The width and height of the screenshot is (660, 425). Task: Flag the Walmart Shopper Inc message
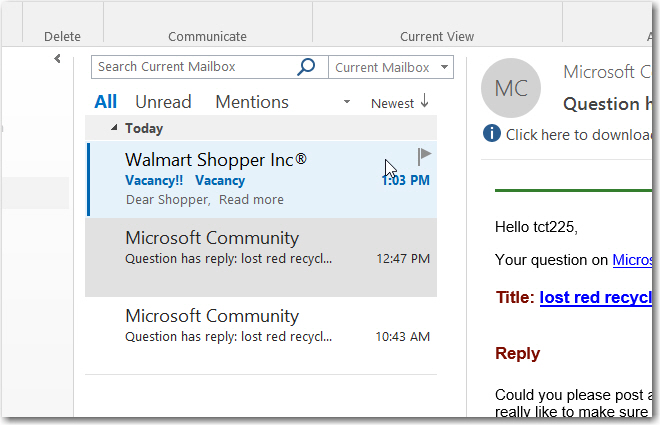click(424, 156)
